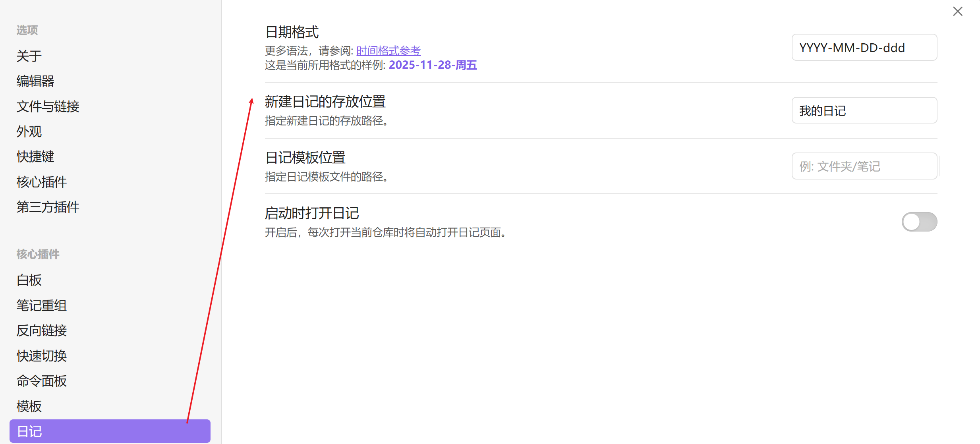The height and width of the screenshot is (444, 980).
Task: Open 笔记重组 plugin settings
Action: 41,305
